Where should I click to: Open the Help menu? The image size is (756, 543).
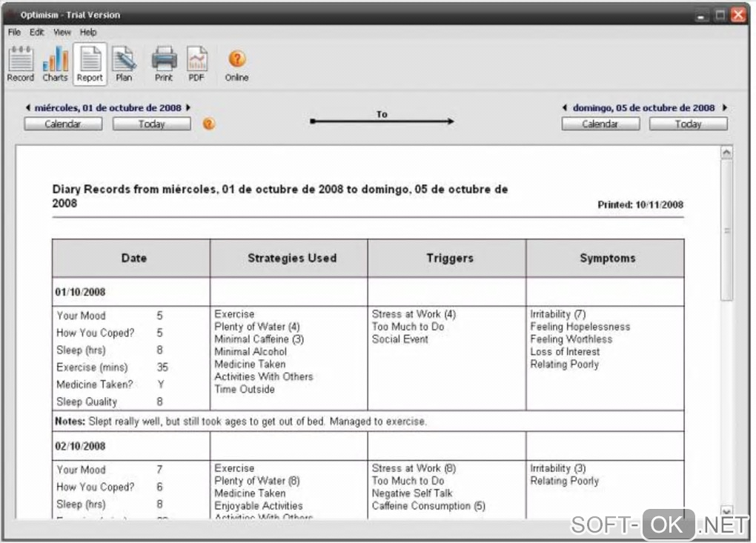(88, 33)
